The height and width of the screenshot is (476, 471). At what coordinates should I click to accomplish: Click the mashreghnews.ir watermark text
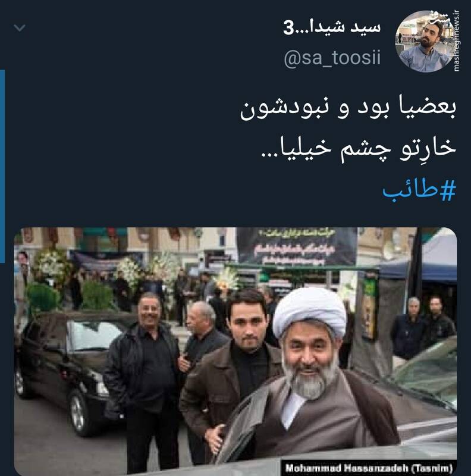coord(456,40)
